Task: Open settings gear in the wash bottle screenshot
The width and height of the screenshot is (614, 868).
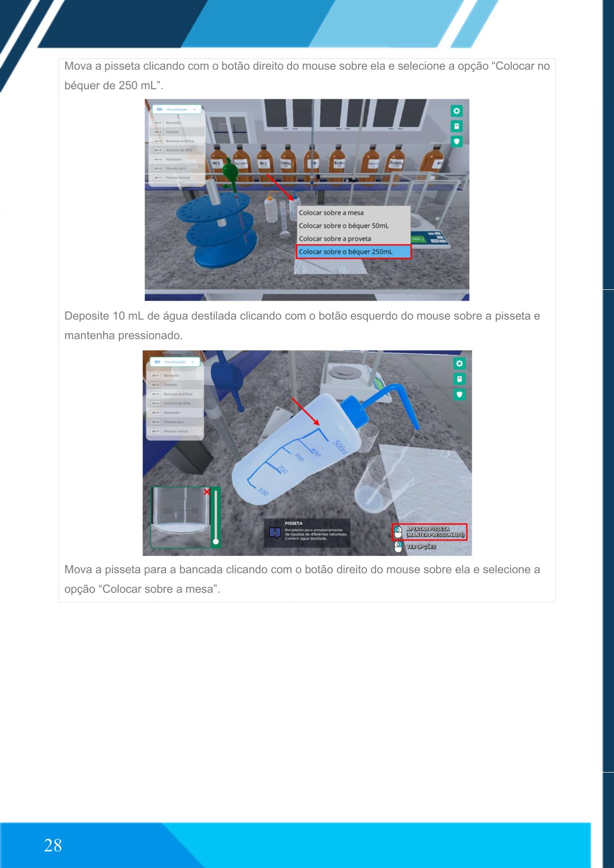Action: click(x=459, y=364)
